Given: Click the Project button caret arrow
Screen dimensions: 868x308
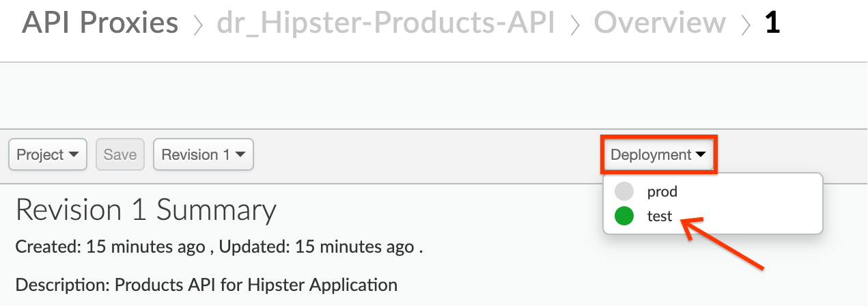Looking at the screenshot, I should tap(74, 155).
